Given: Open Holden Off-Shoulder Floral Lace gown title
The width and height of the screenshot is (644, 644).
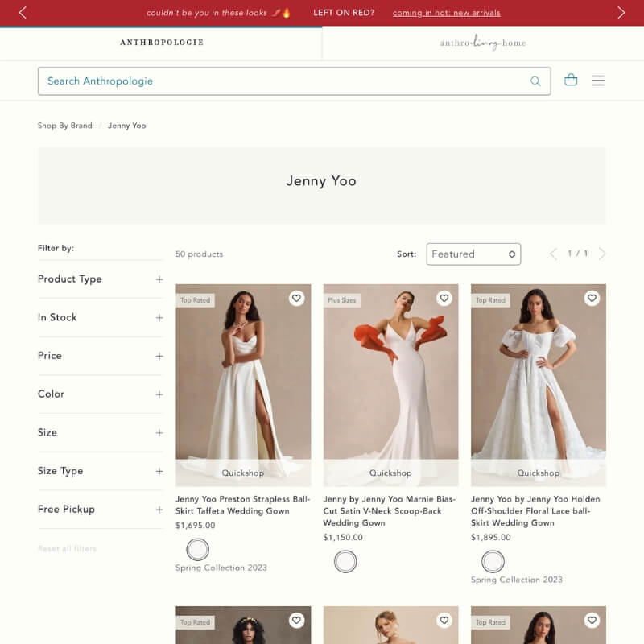Looking at the screenshot, I should (x=535, y=511).
